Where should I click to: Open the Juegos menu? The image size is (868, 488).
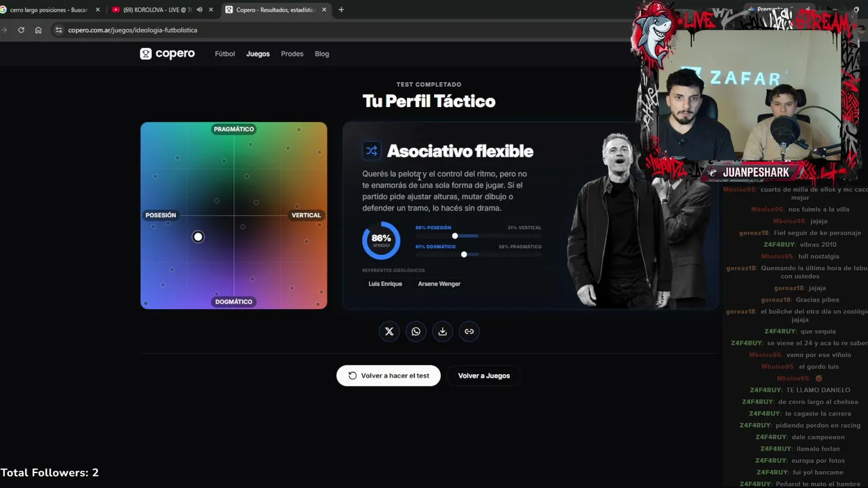(x=258, y=54)
